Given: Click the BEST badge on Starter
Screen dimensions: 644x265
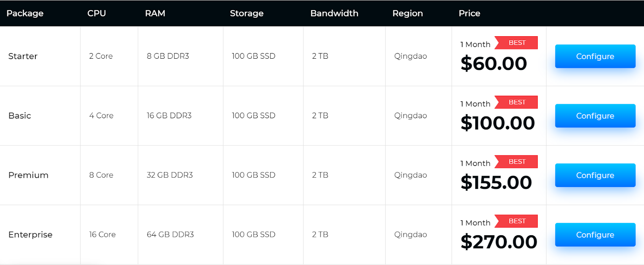Looking at the screenshot, I should [x=517, y=43].
